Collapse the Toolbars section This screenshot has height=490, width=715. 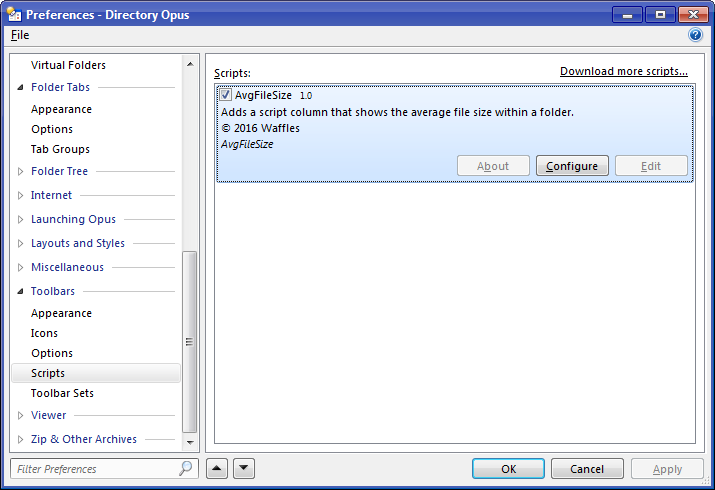tap(20, 291)
